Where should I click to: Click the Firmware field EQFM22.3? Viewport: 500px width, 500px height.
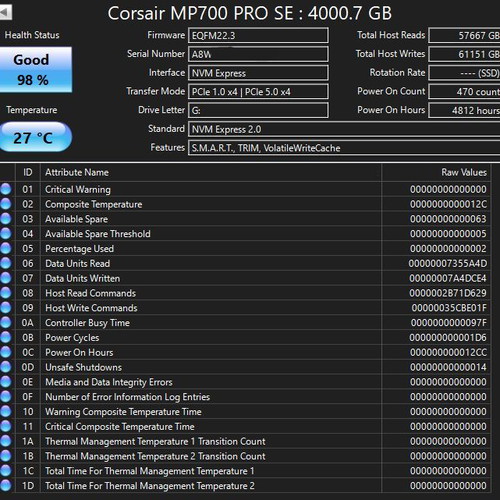coord(258,35)
